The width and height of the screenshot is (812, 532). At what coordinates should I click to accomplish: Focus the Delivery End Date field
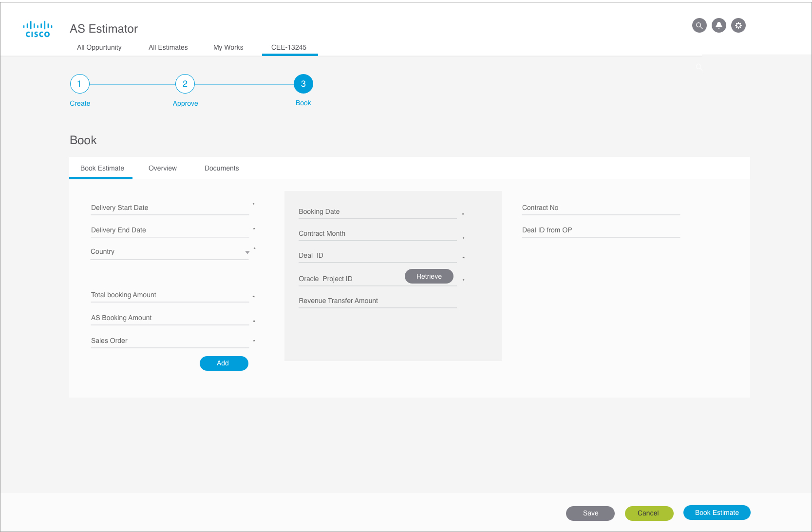tap(170, 230)
